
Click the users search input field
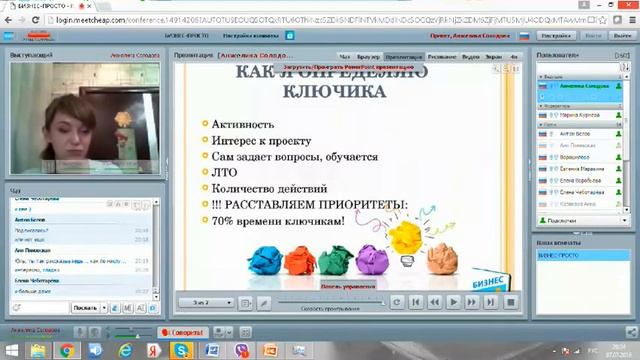coord(578,68)
